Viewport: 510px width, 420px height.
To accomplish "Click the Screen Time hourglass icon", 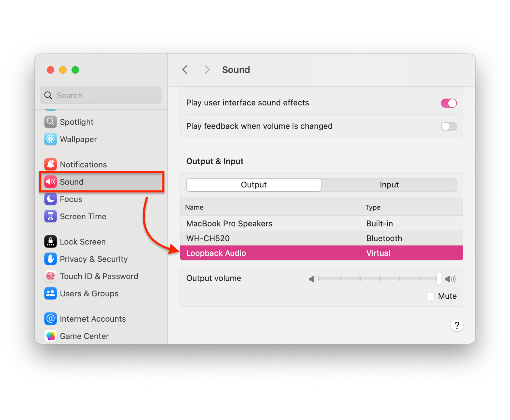I will [50, 216].
